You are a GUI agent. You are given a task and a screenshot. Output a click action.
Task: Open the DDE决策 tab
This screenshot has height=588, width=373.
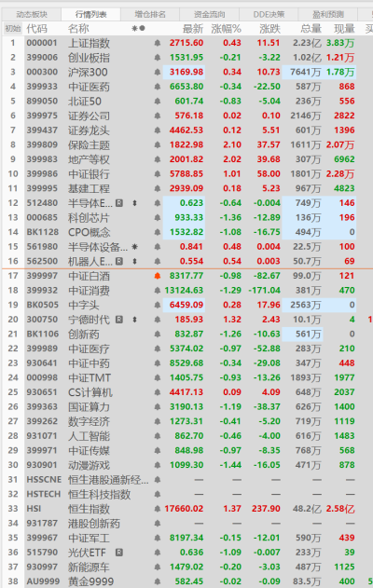point(269,15)
